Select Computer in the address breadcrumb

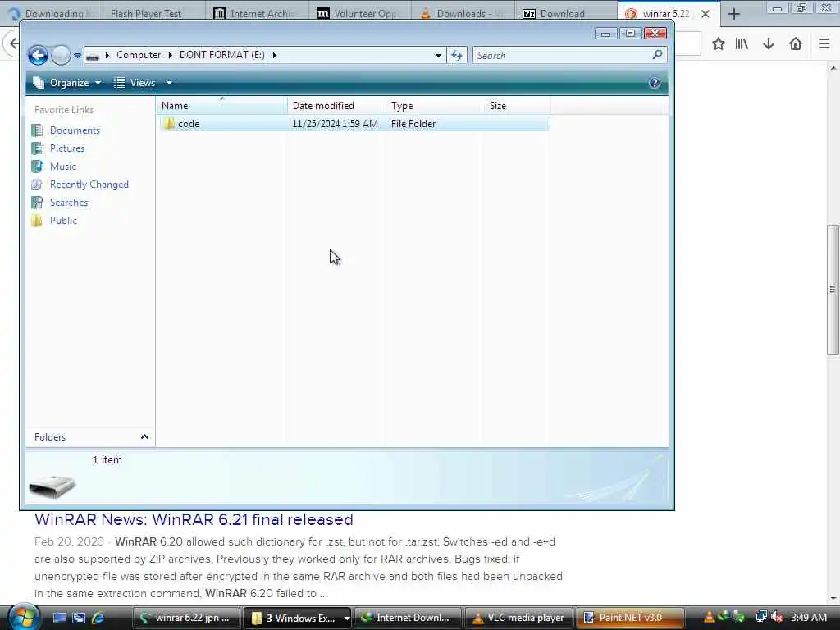tap(138, 55)
